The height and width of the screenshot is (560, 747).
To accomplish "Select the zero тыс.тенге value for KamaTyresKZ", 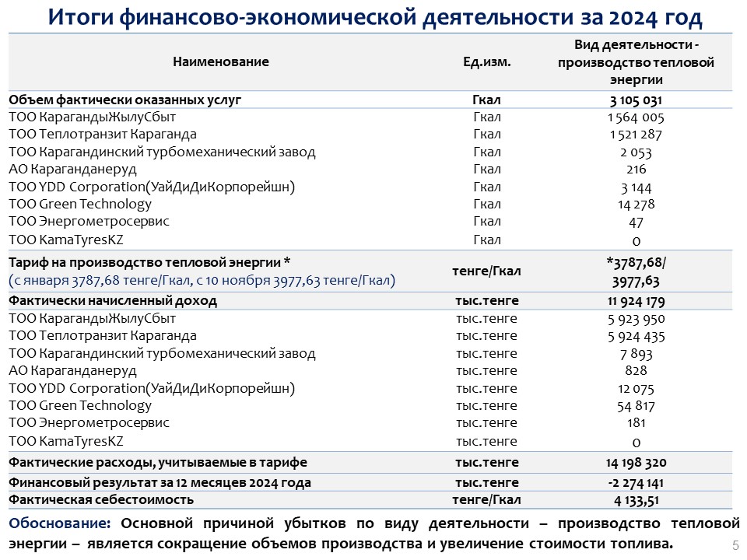I will (636, 443).
